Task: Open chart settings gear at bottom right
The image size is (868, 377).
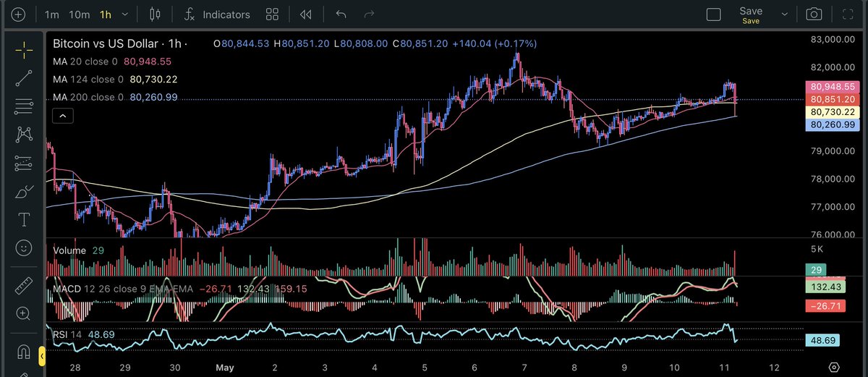Action: [x=834, y=367]
